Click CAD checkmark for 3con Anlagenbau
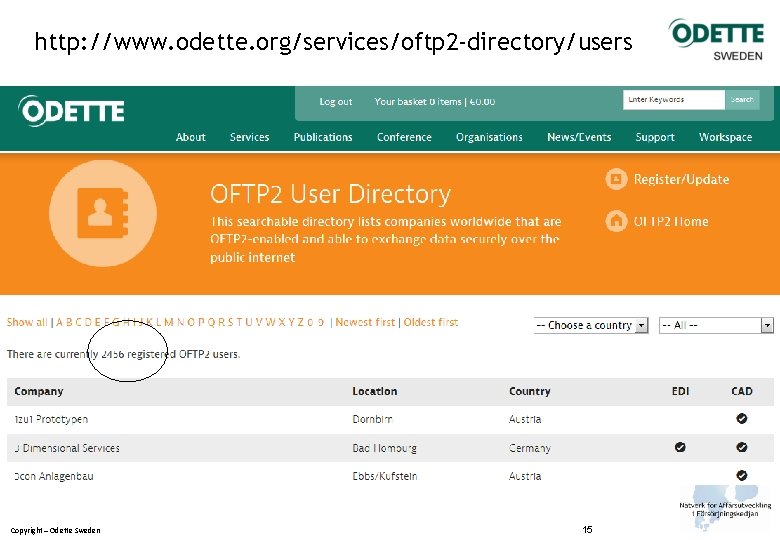Viewport: 780px width, 540px height. 742,475
